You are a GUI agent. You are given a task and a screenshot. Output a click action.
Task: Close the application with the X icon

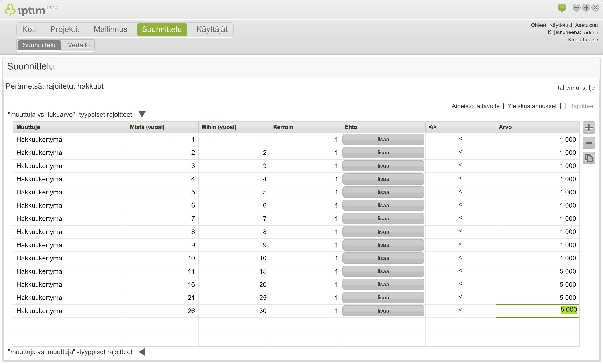coord(595,8)
